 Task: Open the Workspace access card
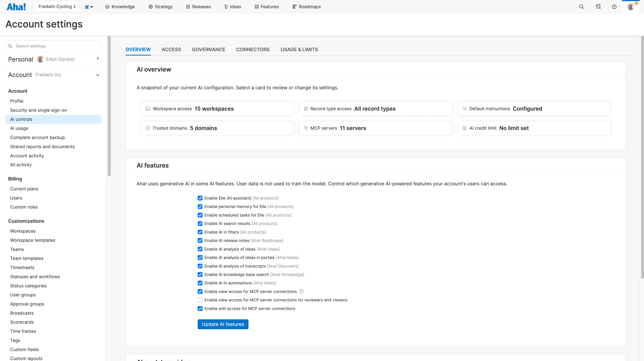[x=217, y=109]
